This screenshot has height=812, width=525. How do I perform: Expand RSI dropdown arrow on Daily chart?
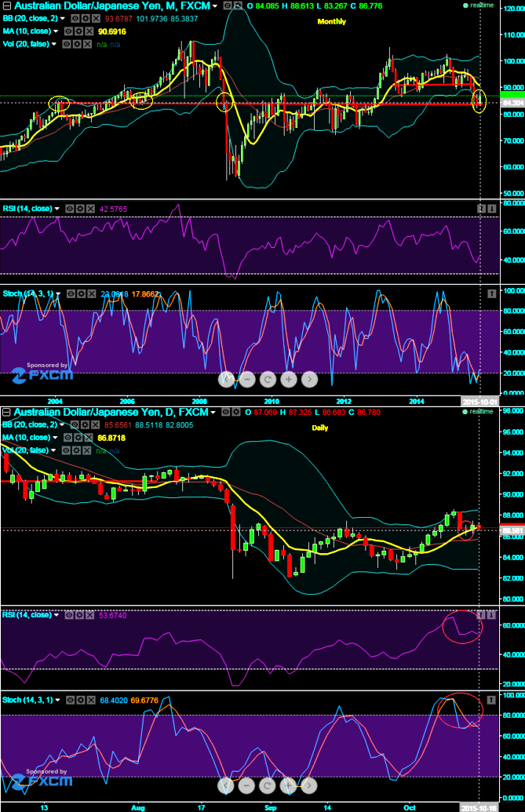pyautogui.click(x=57, y=615)
